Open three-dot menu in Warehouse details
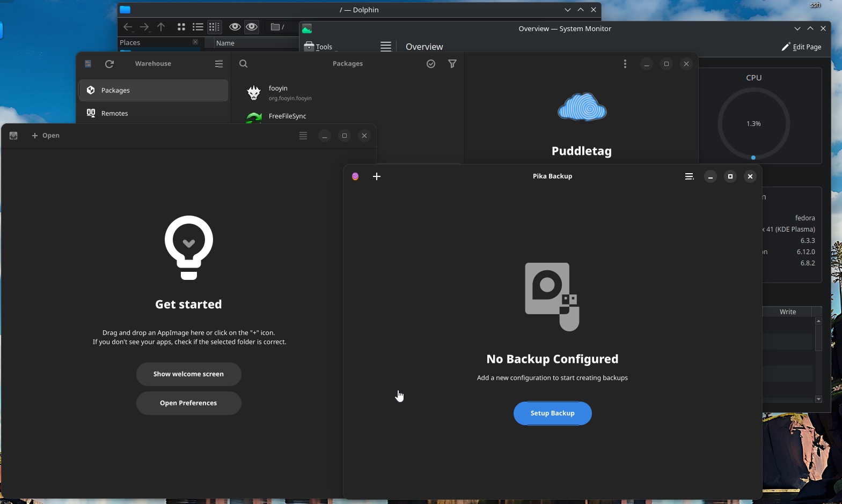842x504 pixels. (x=625, y=64)
